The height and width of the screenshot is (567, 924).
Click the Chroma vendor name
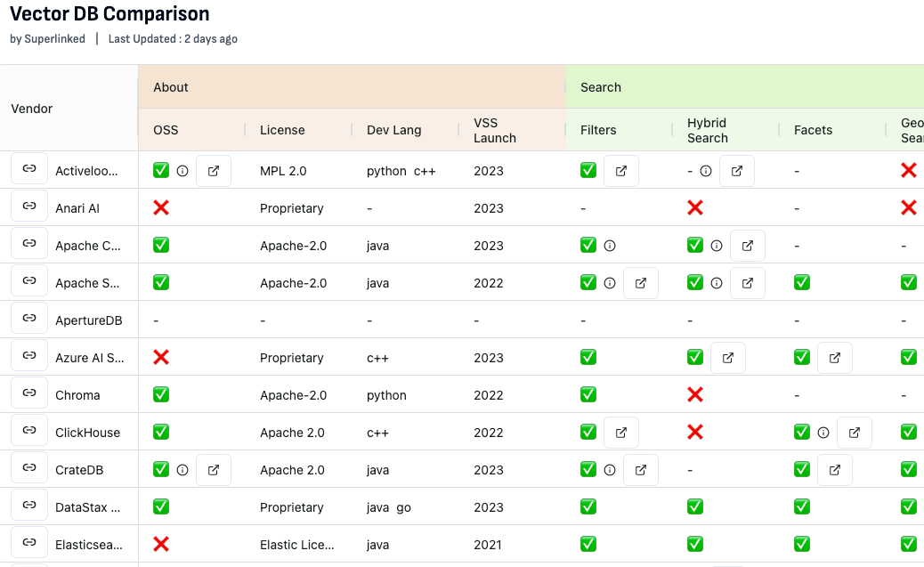click(x=77, y=395)
